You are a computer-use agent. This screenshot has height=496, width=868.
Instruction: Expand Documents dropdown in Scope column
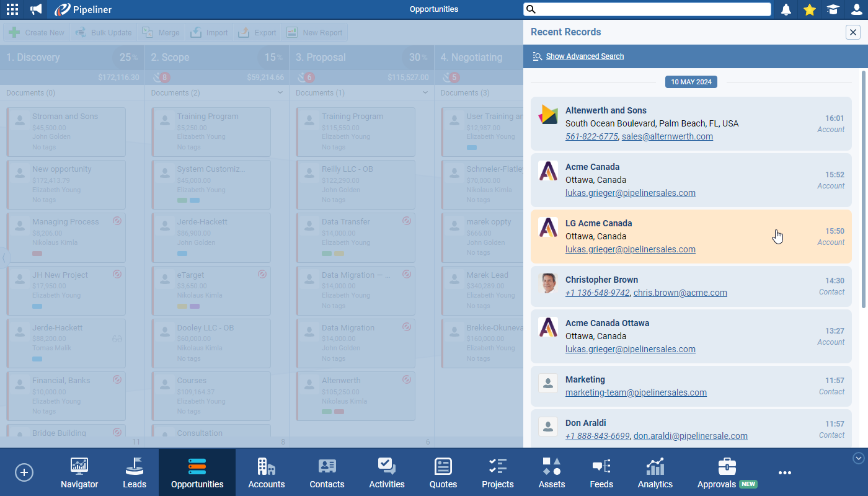click(280, 93)
